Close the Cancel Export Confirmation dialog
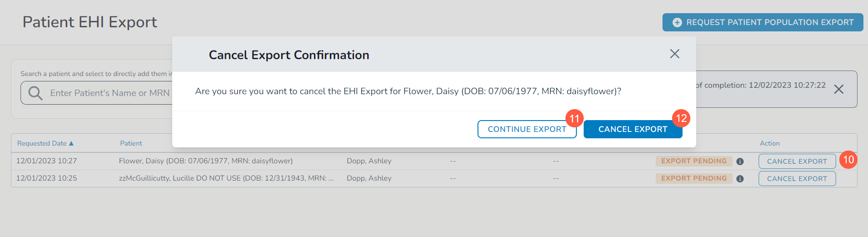868x237 pixels. pyautogui.click(x=674, y=54)
